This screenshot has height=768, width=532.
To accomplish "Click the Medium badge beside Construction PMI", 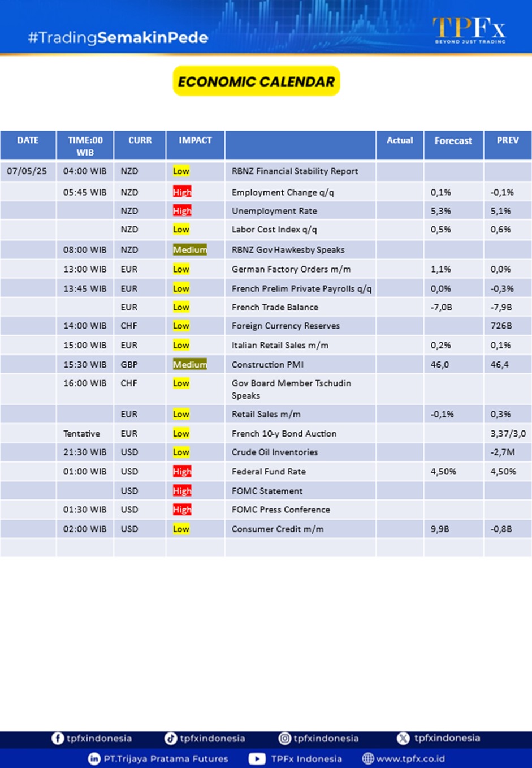I will point(190,365).
